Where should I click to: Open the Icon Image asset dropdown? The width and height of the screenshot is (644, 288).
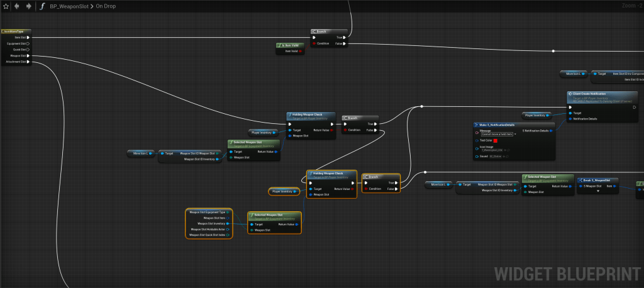[x=503, y=150]
